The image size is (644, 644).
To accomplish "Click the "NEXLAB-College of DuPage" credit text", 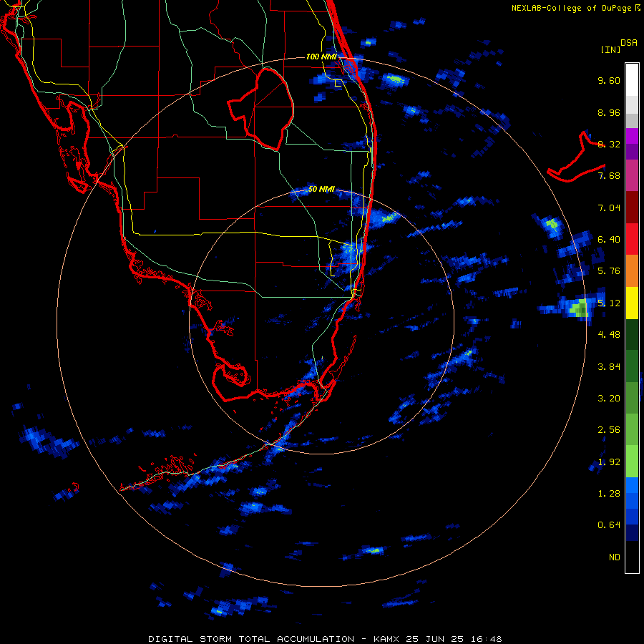I will point(571,8).
